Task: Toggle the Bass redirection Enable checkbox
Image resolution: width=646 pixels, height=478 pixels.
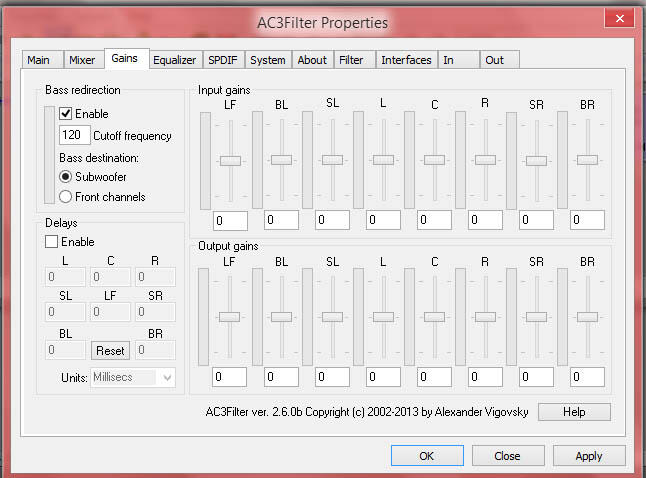Action: point(65,113)
